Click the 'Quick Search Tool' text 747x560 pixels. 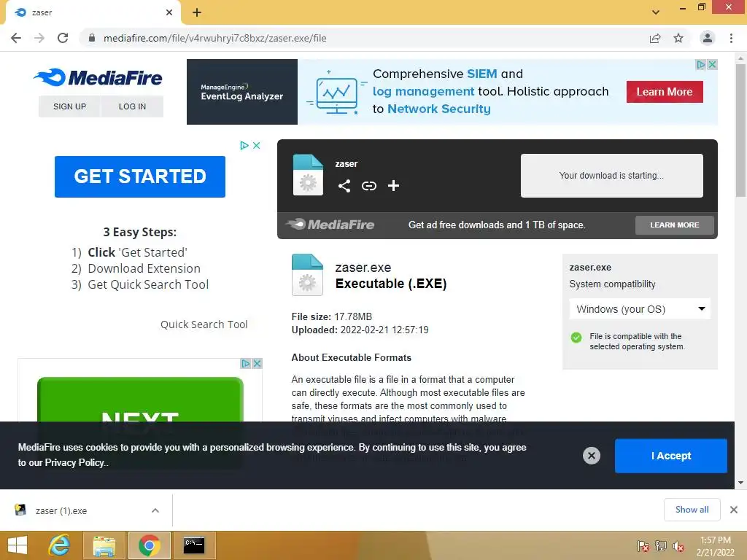tap(204, 324)
